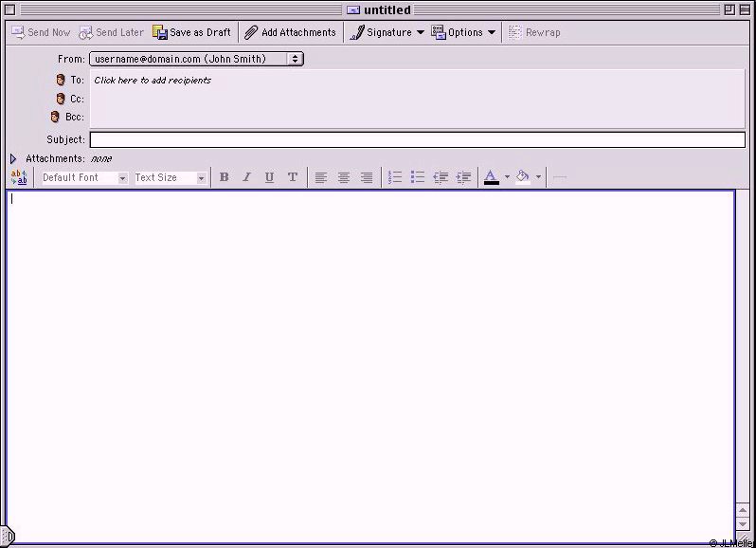Click the address book icon beside Cc
The image size is (756, 548).
61,99
